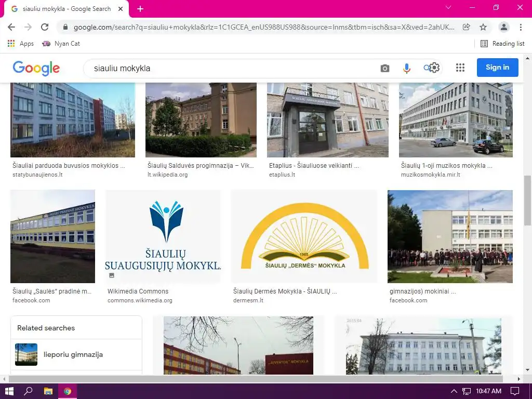
Task: Open File Explorer from taskbar
Action: (x=48, y=391)
